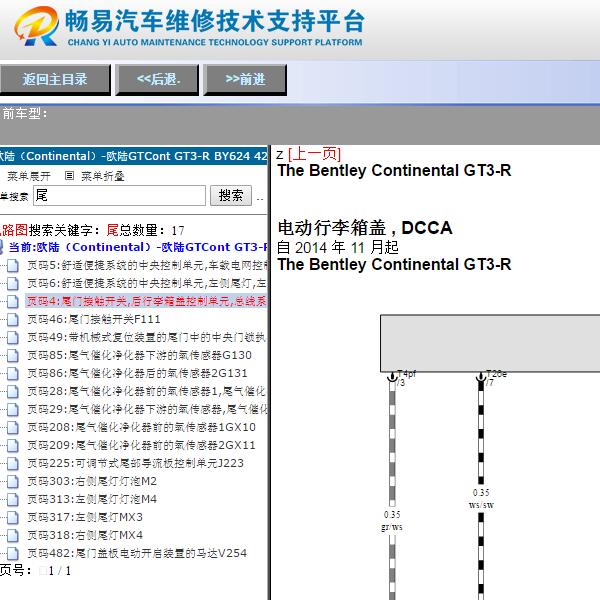This screenshot has width=600, height=600.
Task: Click document icon beside 页码4
Action: click(13, 302)
